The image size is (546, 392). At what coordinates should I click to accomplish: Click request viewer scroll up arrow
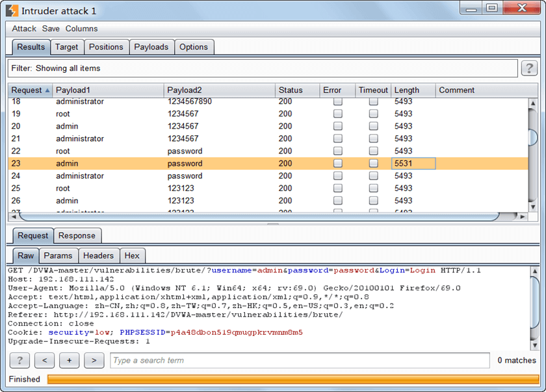coord(535,271)
